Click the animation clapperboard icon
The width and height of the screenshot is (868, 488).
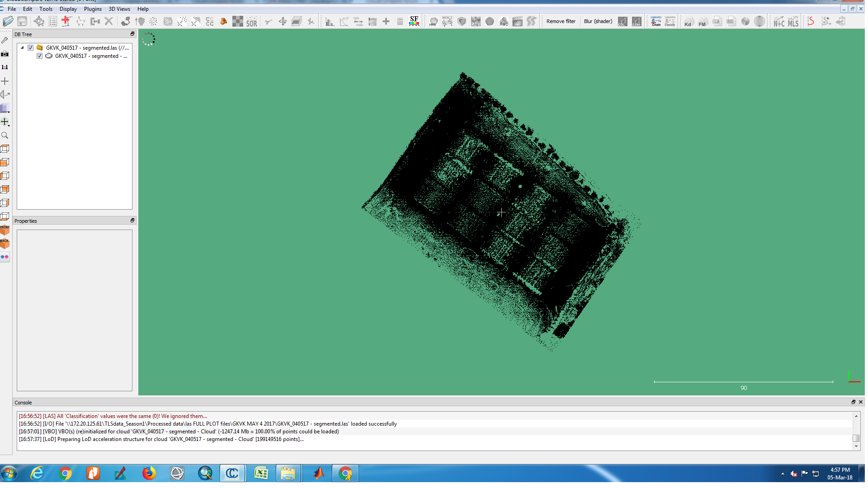click(x=518, y=21)
